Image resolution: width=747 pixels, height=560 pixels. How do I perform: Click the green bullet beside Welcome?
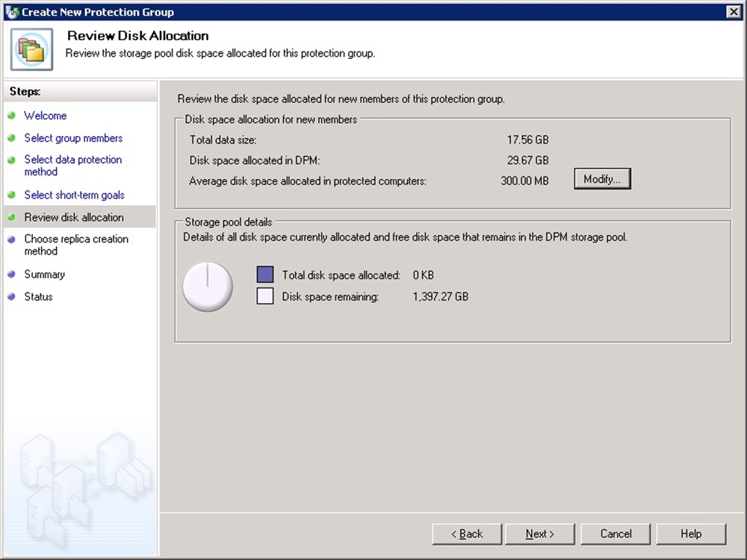click(11, 116)
